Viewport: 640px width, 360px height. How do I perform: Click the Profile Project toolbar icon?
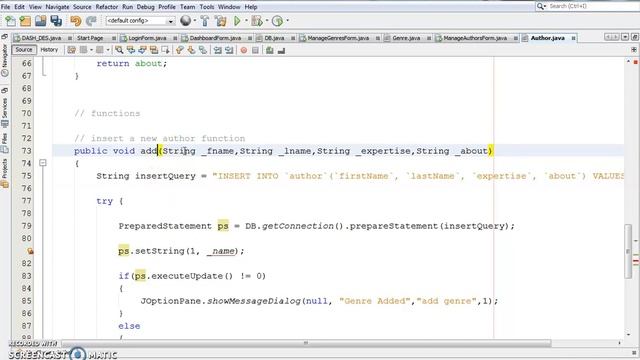coord(278,21)
